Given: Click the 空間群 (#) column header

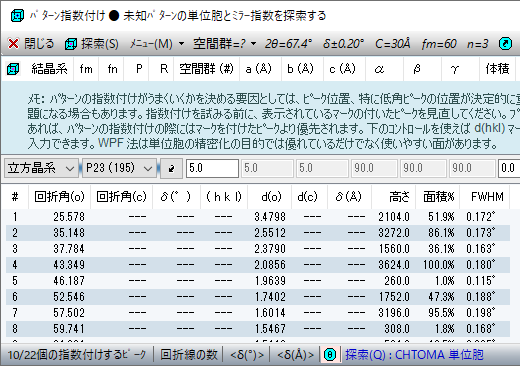Looking at the screenshot, I should (206, 69).
